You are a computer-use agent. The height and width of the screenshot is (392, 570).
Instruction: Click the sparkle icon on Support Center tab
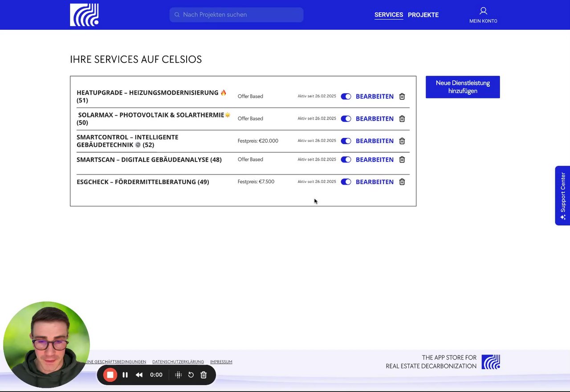pos(563,217)
